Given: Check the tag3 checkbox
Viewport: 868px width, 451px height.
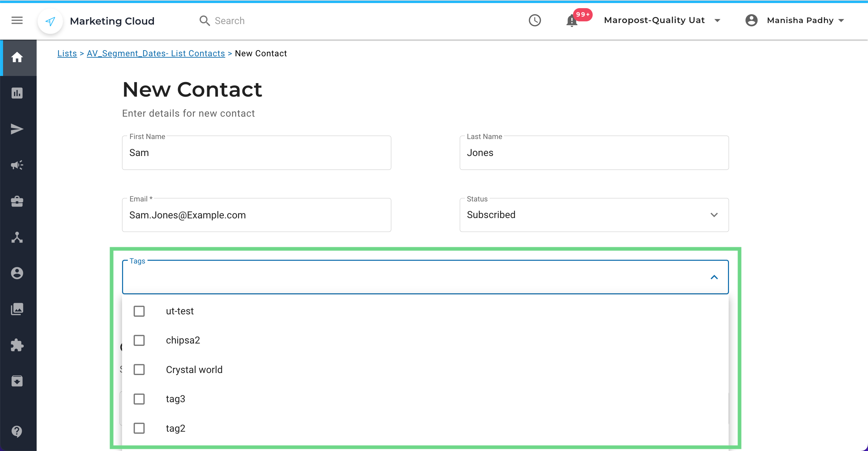Looking at the screenshot, I should (x=139, y=399).
